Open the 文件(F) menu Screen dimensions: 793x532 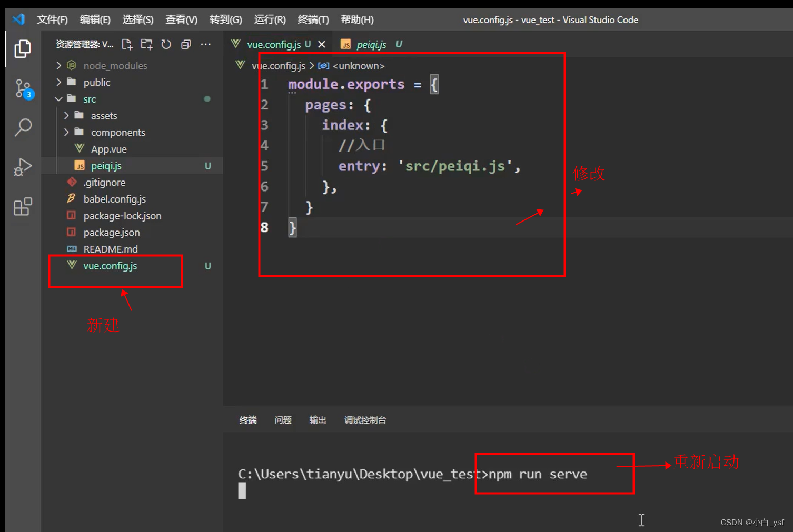point(52,19)
